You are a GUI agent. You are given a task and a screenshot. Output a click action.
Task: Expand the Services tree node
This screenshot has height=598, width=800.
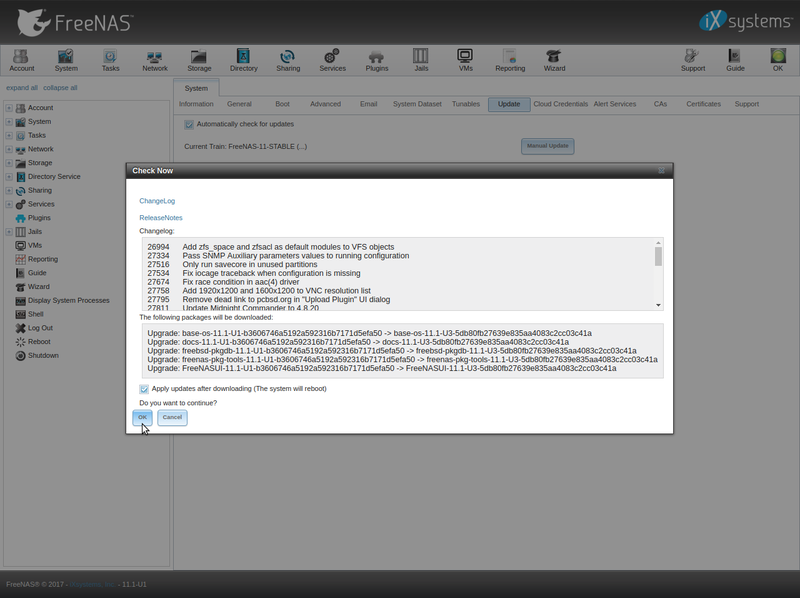coord(9,204)
